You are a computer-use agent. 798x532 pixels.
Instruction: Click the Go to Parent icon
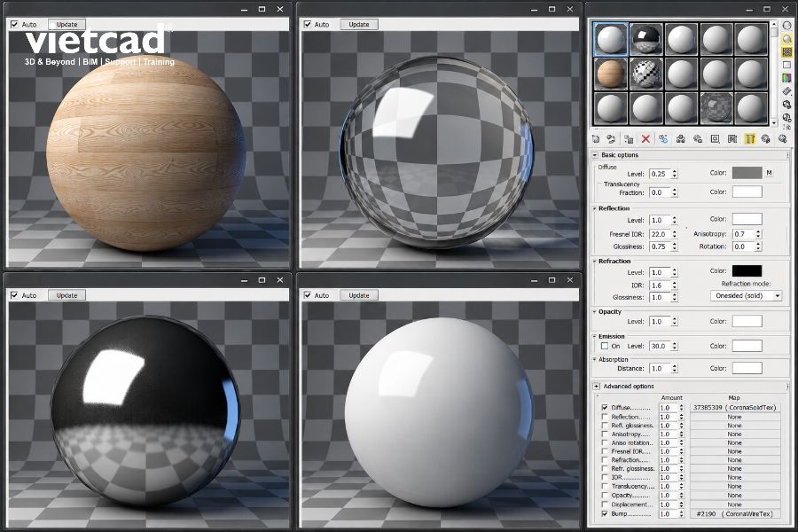(x=766, y=139)
